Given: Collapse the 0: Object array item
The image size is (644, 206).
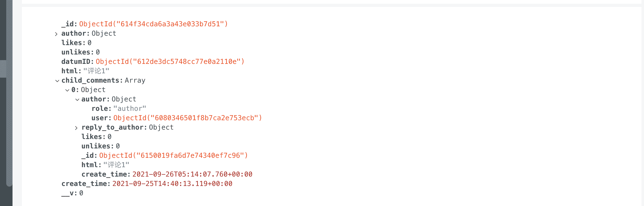Looking at the screenshot, I should click(x=67, y=90).
